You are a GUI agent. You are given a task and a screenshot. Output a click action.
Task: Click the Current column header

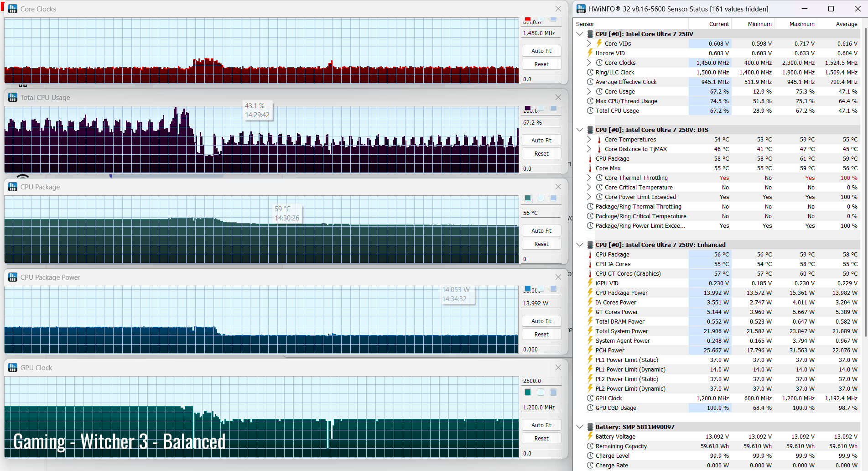pos(710,24)
